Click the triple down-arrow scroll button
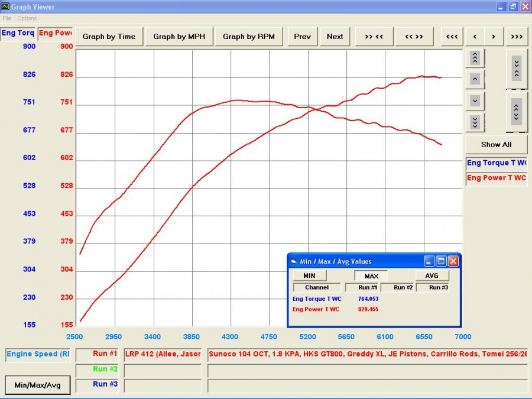The width and height of the screenshot is (532, 399). click(475, 122)
